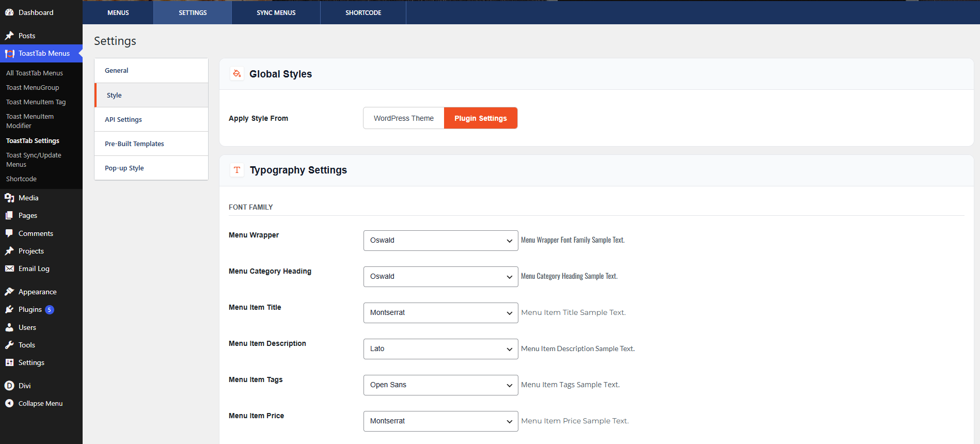Collapse the WordPress admin menu

pyautogui.click(x=41, y=403)
